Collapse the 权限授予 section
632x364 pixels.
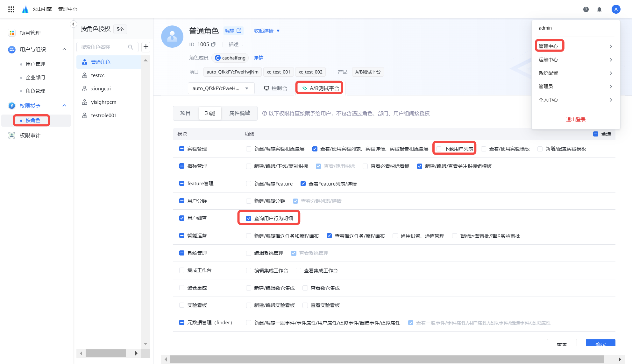64,106
